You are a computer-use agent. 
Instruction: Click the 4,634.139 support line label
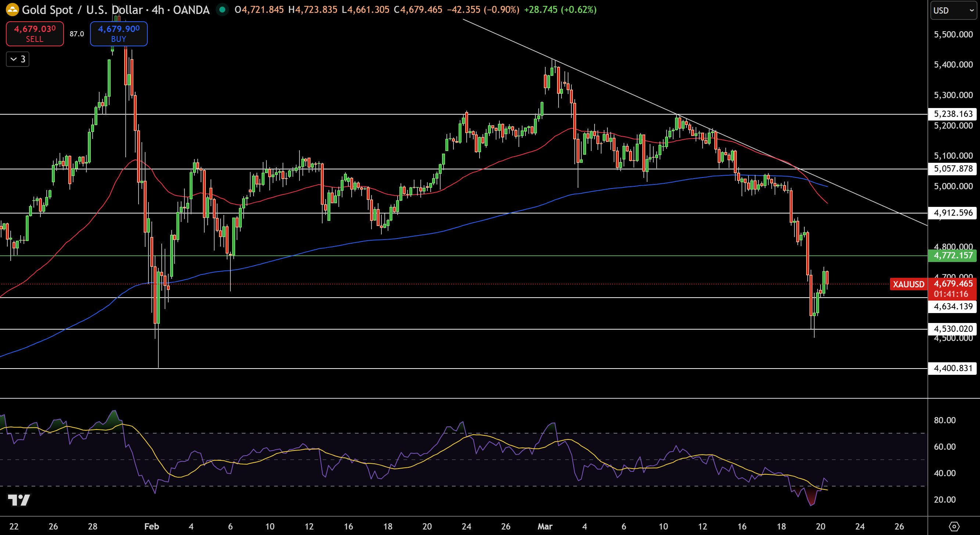click(952, 306)
